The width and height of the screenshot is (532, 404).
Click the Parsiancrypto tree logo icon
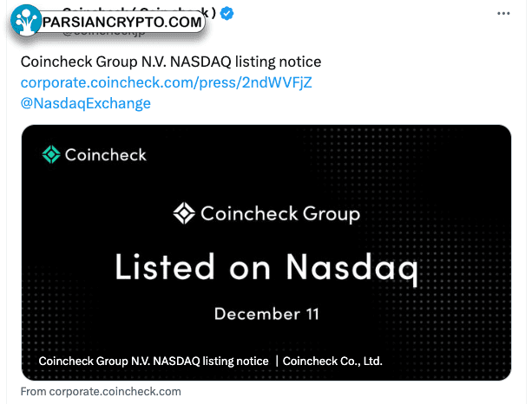(x=26, y=21)
